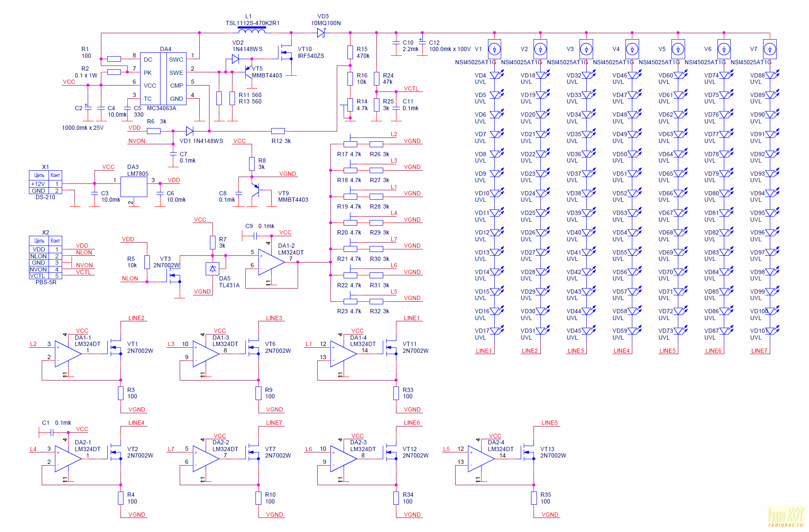
Task: Click the DA1-1 op-amp triangle
Action: click(68, 354)
